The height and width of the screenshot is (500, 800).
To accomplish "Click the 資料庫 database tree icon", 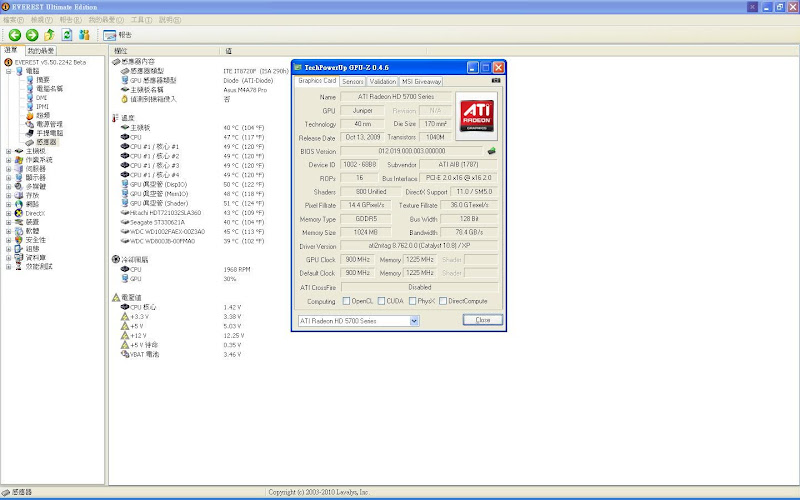I will click(x=19, y=258).
